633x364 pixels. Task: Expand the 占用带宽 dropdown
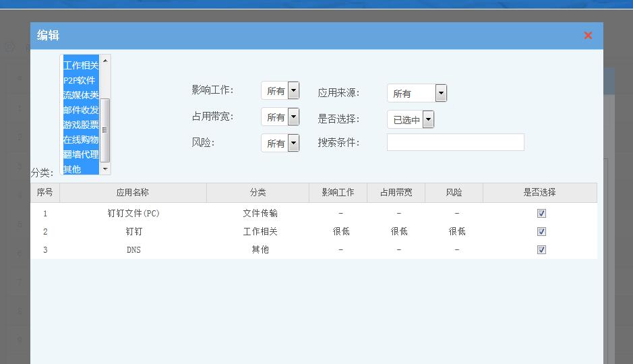280,117
